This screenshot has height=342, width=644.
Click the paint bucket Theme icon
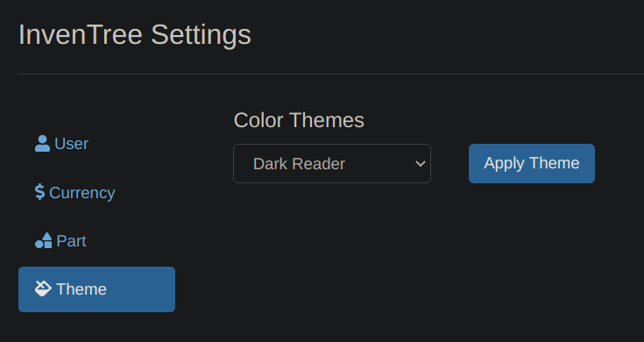[x=43, y=289]
